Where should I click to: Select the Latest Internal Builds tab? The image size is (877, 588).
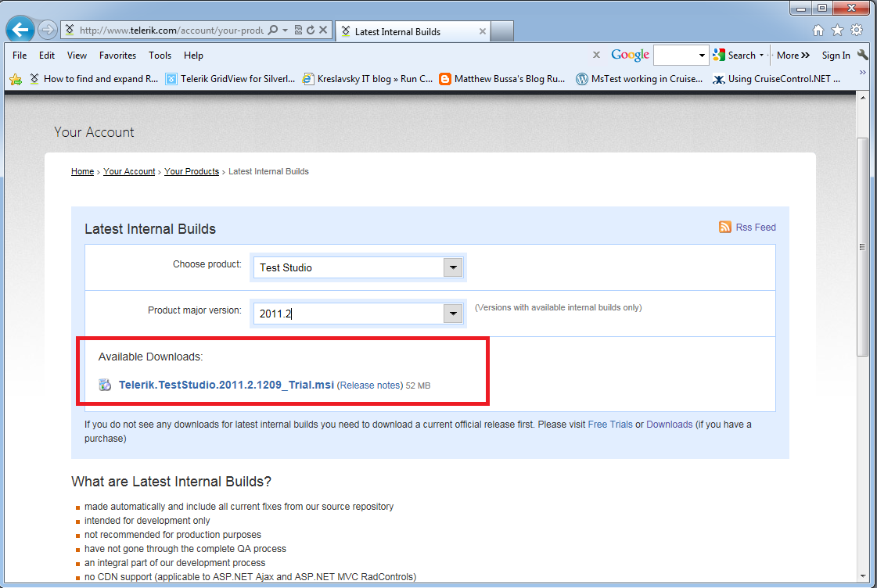pyautogui.click(x=413, y=31)
